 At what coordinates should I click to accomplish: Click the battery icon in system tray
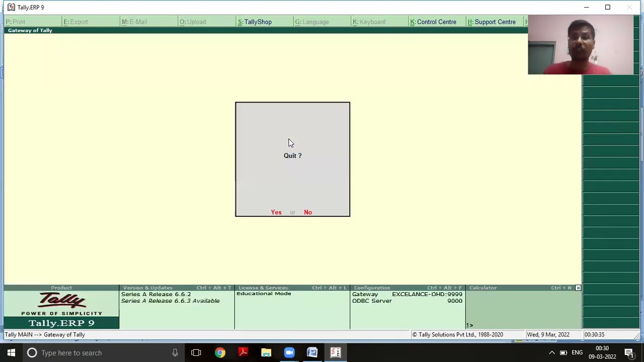click(x=563, y=352)
